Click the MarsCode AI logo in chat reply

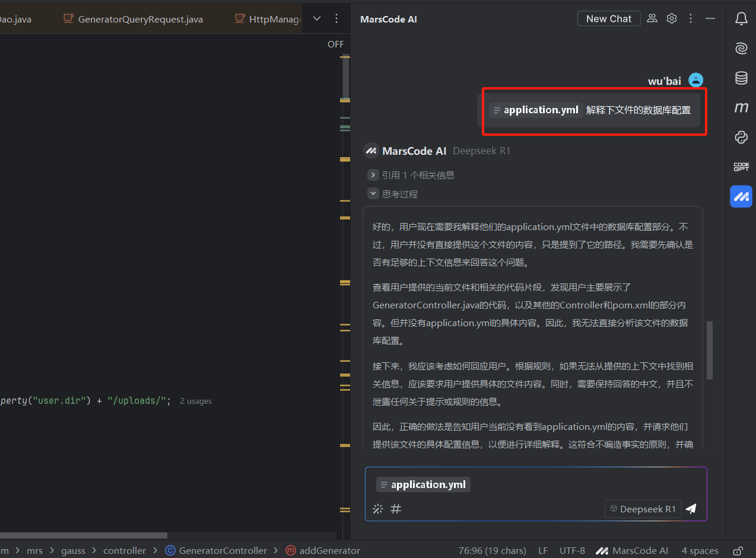[x=371, y=151]
